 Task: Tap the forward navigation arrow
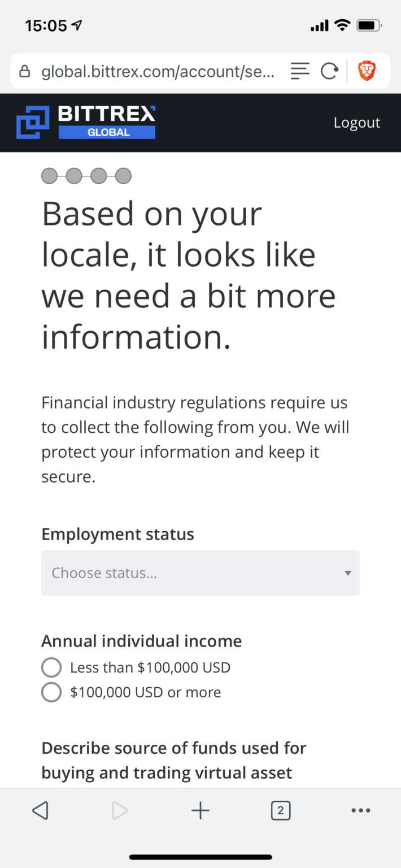[120, 811]
